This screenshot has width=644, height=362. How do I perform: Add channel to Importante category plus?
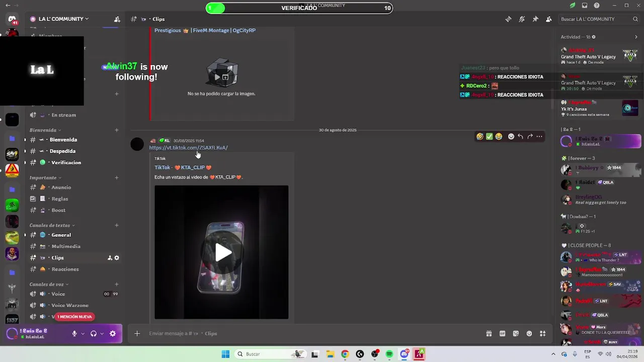pyautogui.click(x=117, y=177)
